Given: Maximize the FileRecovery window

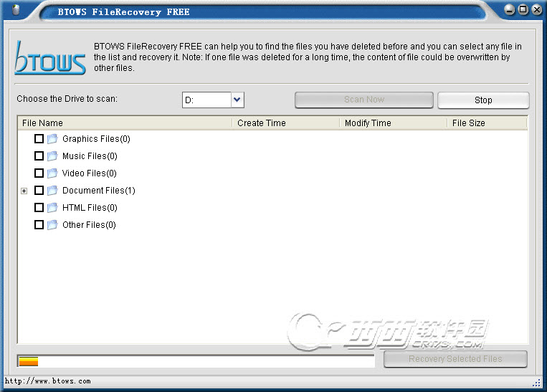Looking at the screenshot, I should 523,10.
